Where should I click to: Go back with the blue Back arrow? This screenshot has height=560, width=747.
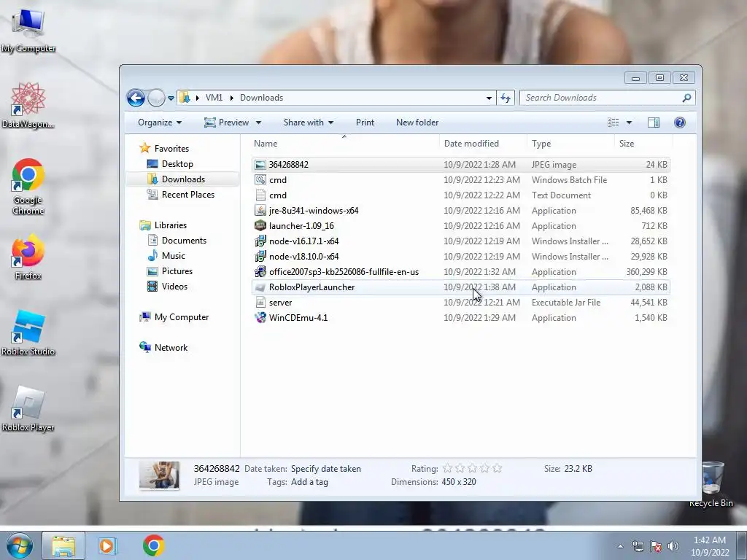click(136, 98)
